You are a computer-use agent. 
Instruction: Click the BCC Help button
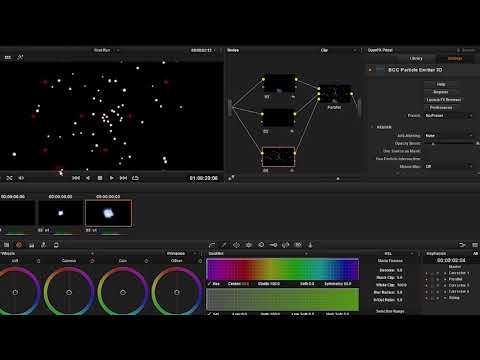(441, 84)
